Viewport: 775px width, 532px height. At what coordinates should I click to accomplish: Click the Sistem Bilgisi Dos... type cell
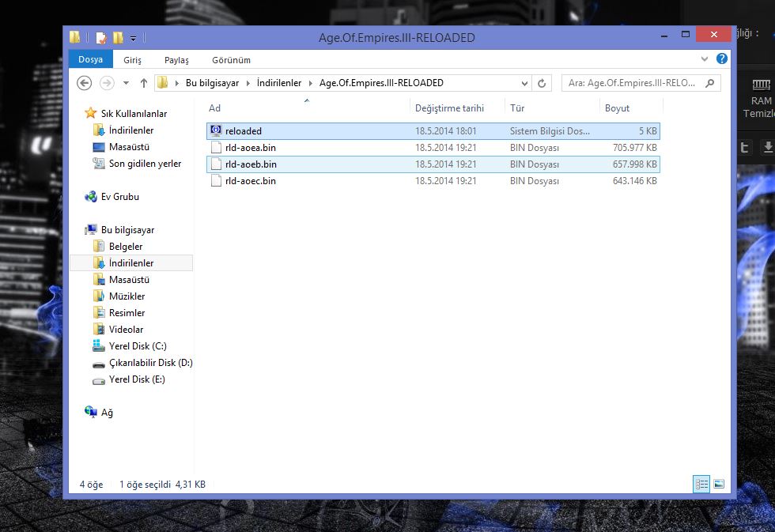click(550, 131)
